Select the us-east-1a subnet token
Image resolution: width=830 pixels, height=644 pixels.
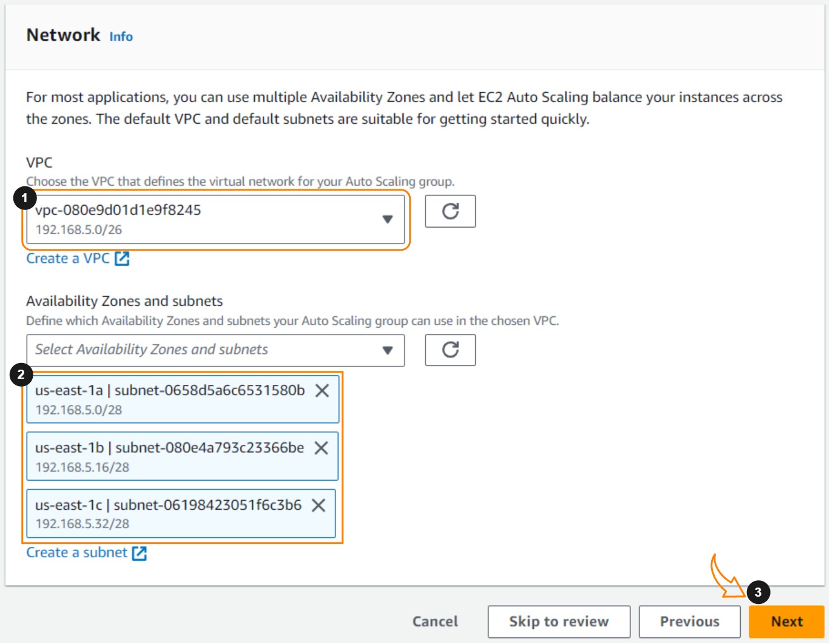170,400
